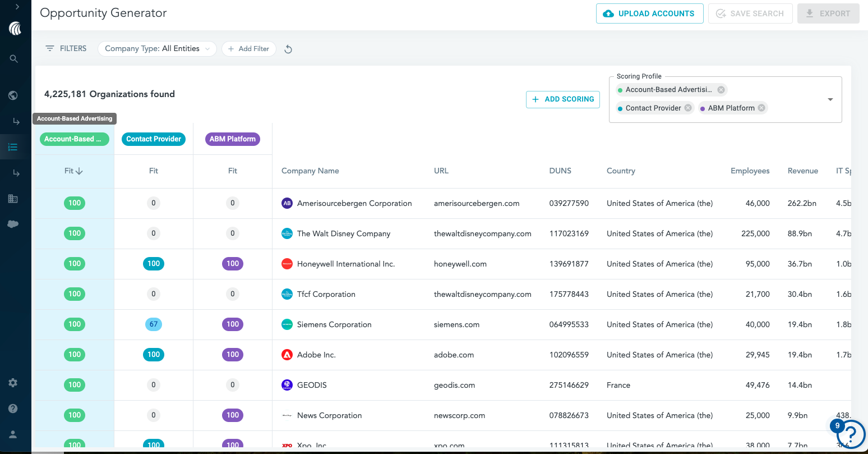868x454 pixels.
Task: Click the Upload Accounts button
Action: 649,13
